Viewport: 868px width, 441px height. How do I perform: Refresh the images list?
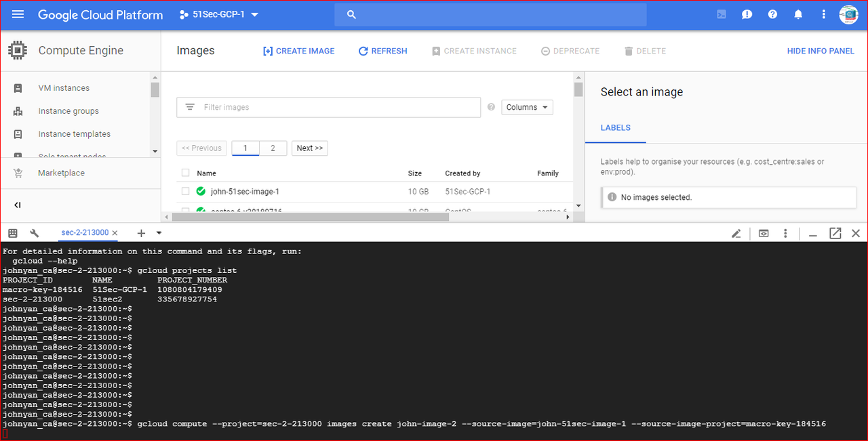pos(382,51)
